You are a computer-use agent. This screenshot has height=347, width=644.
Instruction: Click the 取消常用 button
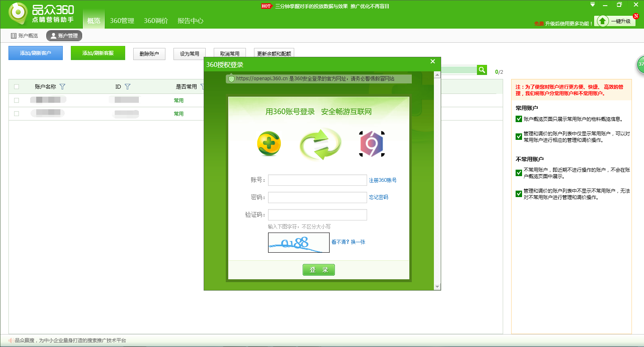230,54
